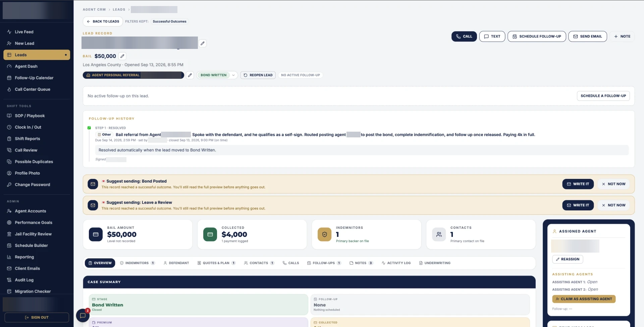Viewport: 644px width, 327px height.
Task: Click the Successful Outcomes filter chip
Action: tap(169, 21)
